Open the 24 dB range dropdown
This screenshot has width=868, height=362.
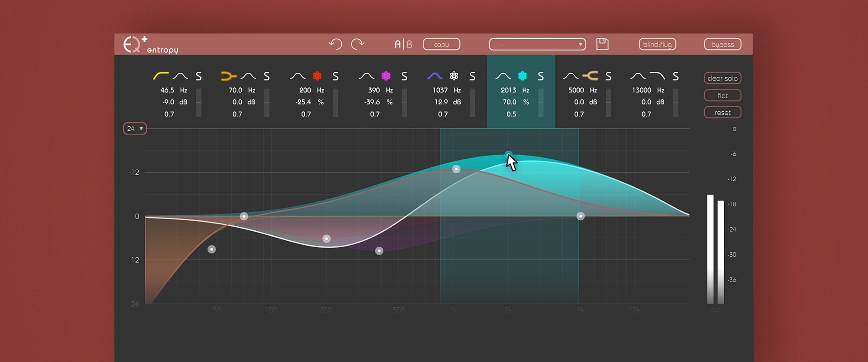(x=135, y=129)
